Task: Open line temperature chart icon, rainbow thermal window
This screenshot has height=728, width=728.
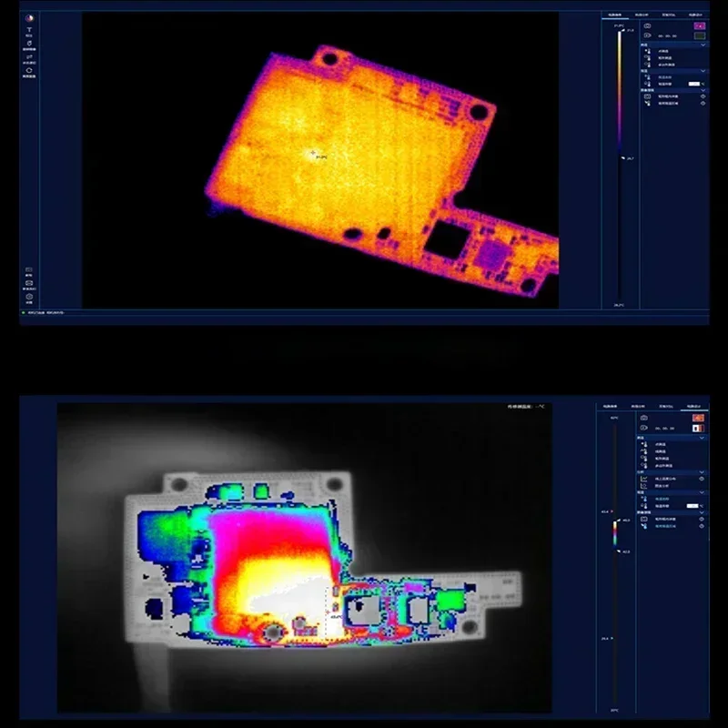Action: pos(644,480)
